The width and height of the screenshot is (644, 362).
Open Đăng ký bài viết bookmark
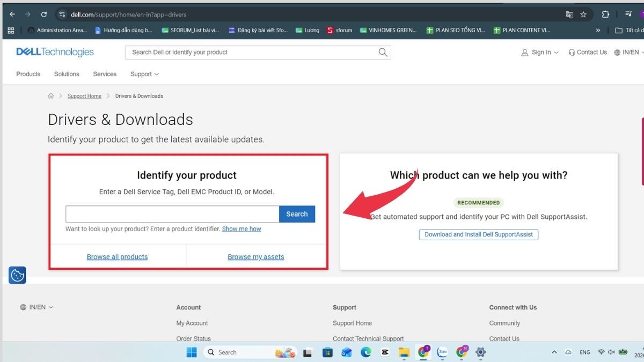[258, 31]
